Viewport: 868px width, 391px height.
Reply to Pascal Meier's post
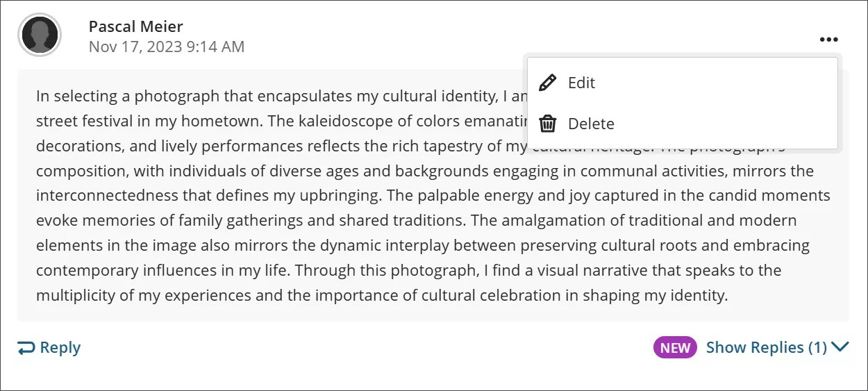(60, 348)
